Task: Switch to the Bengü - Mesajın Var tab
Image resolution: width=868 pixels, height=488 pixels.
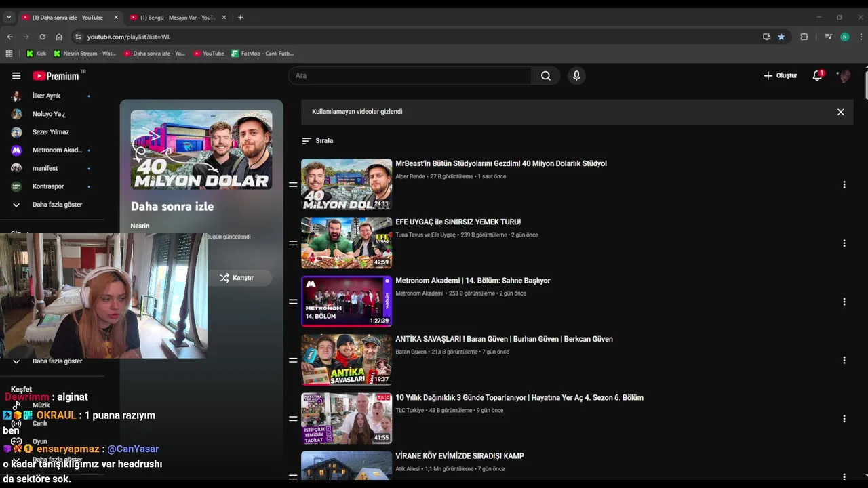Action: (178, 18)
